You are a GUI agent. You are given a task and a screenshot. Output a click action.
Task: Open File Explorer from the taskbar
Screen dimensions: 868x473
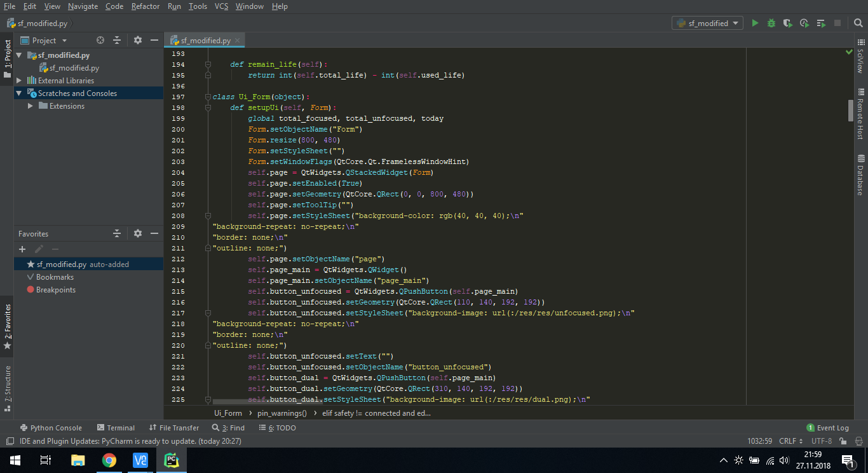tap(78, 460)
